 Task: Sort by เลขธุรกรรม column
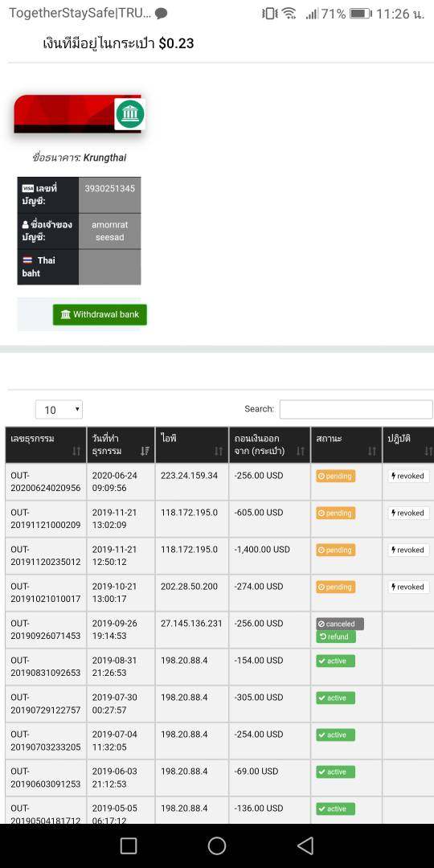pyautogui.click(x=46, y=444)
